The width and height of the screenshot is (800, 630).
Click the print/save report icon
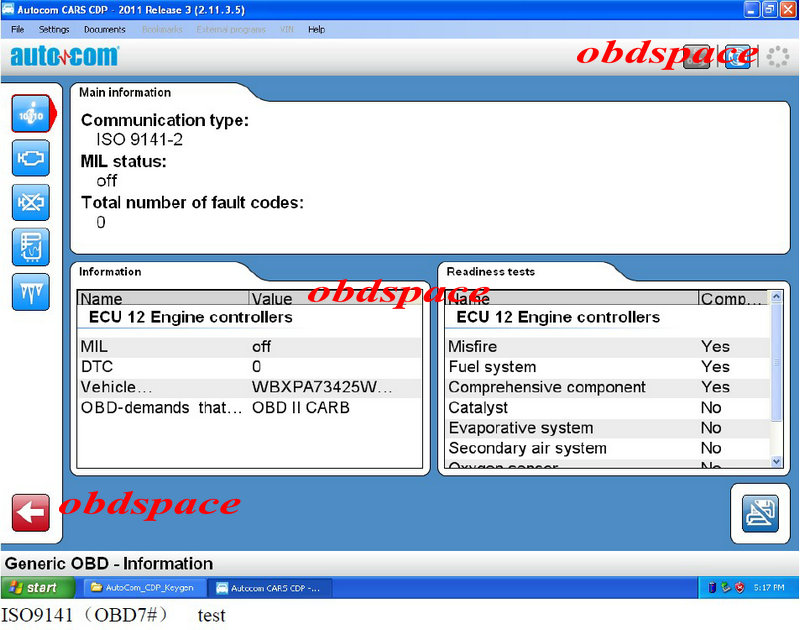760,513
